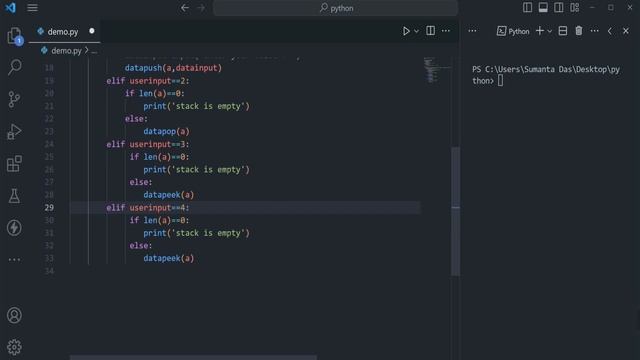Click print('stack is empty') on line 21
640x360 pixels.
[196, 106]
